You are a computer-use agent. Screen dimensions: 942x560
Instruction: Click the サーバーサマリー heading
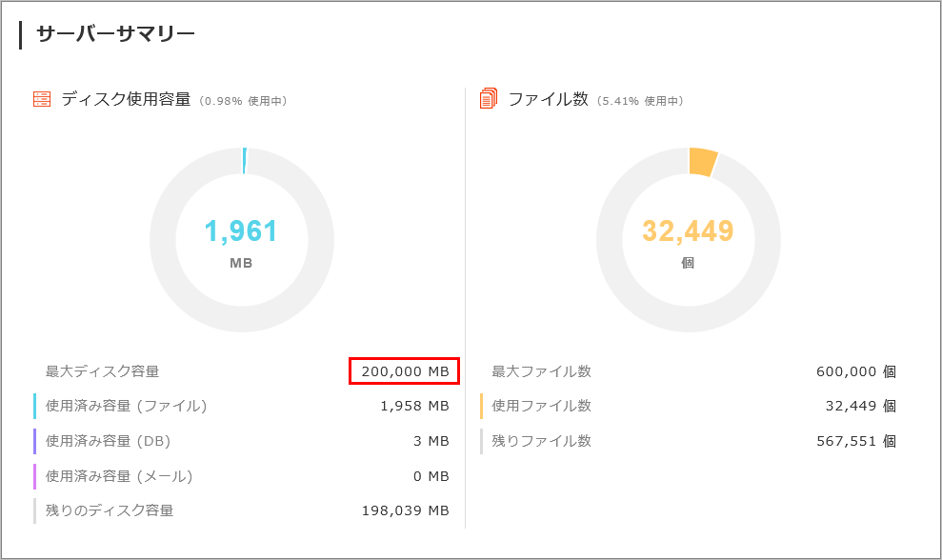tap(116, 33)
